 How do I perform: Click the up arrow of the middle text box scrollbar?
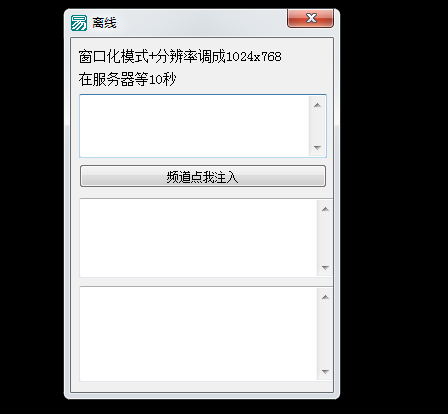click(x=325, y=209)
